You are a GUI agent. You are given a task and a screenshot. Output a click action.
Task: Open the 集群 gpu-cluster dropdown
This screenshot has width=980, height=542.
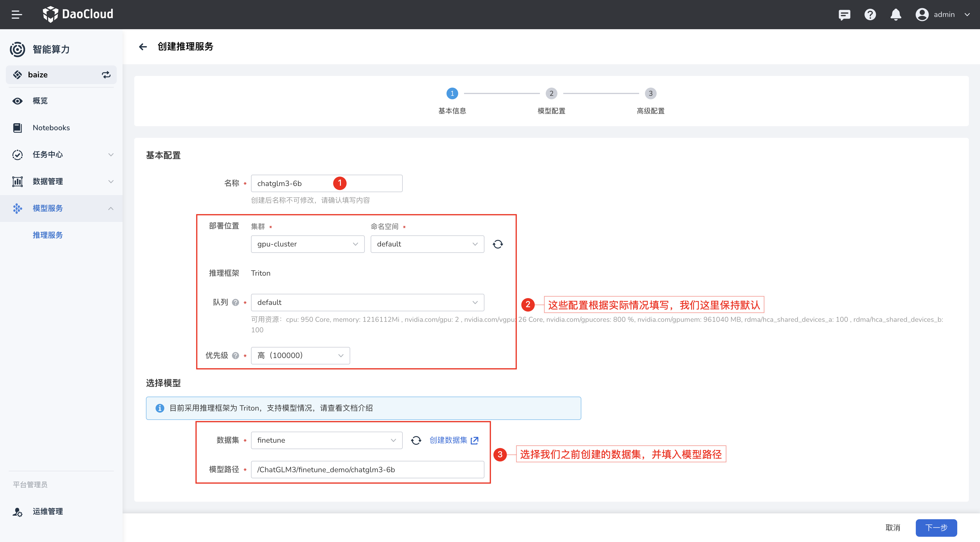click(307, 244)
